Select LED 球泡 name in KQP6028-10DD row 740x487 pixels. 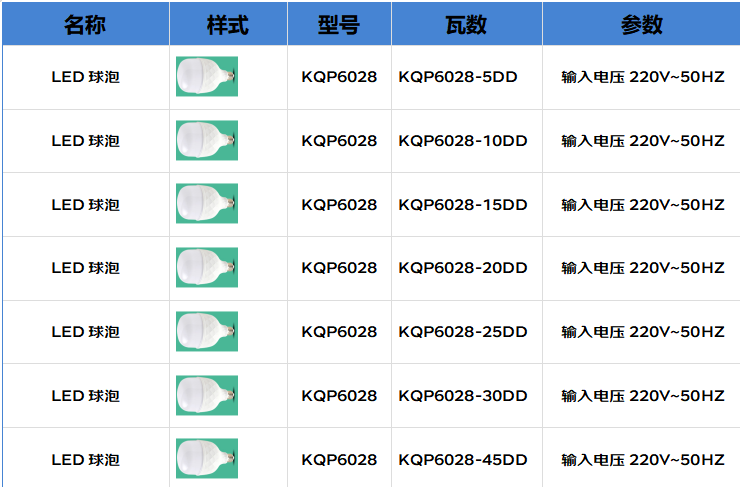(85, 141)
